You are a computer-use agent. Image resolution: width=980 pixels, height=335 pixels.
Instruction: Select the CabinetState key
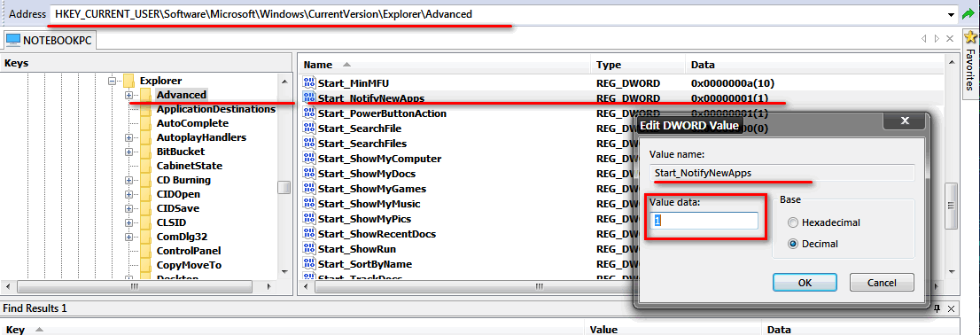point(190,166)
